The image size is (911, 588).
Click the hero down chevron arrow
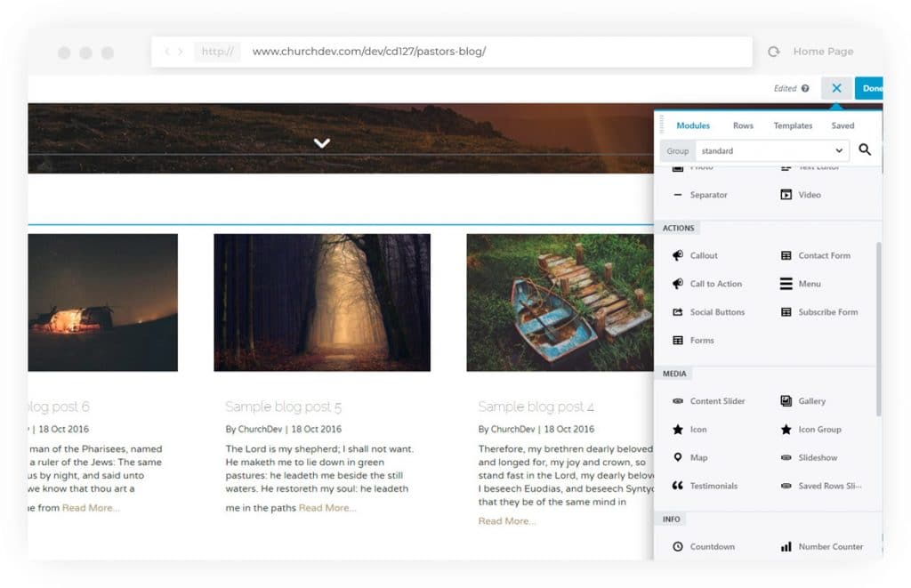pos(322,143)
